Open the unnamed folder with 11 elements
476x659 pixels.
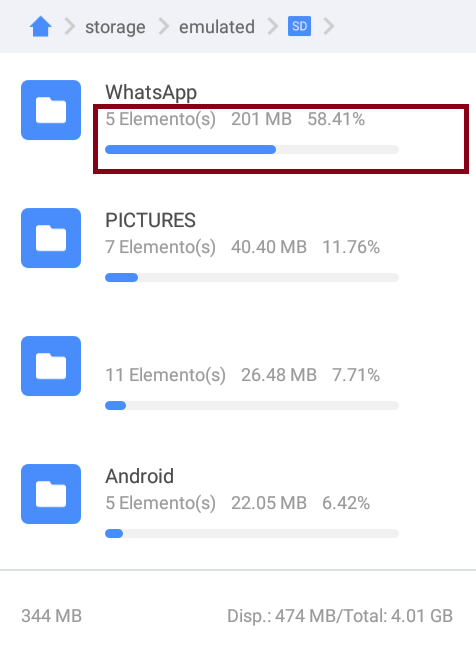pyautogui.click(x=51, y=366)
